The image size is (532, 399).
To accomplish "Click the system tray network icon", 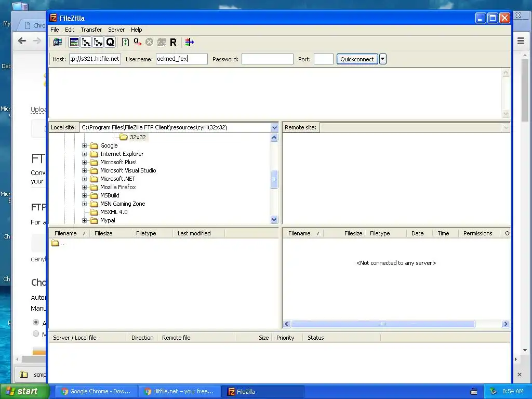I will click(494, 391).
